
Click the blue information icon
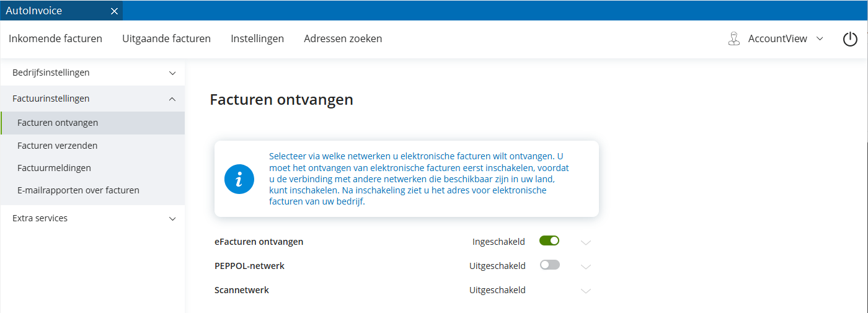tap(239, 179)
